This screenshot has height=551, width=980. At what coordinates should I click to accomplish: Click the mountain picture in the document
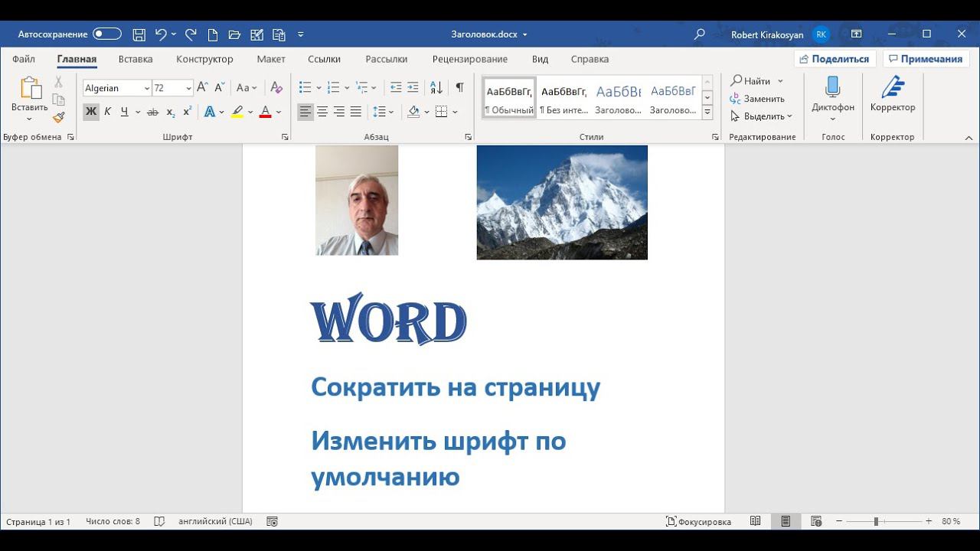[562, 202]
